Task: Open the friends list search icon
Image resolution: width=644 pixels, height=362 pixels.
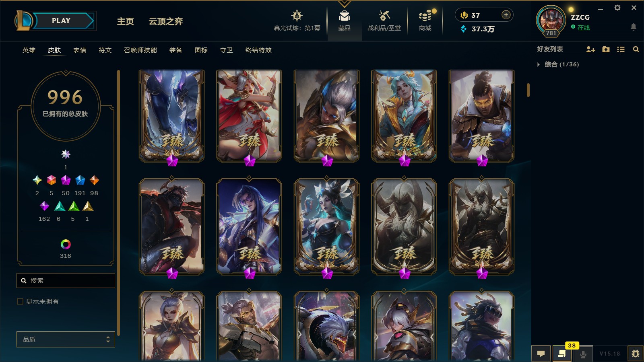Action: click(636, 49)
